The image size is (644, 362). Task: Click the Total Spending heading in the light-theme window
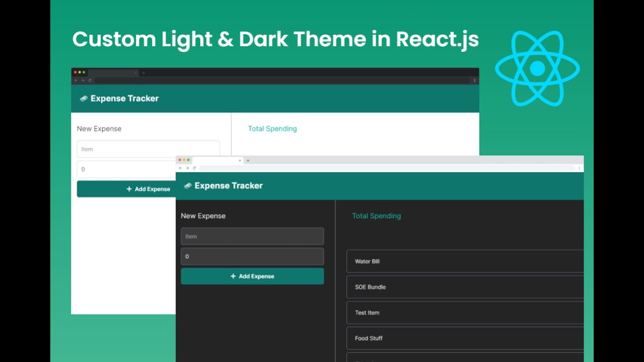point(272,129)
